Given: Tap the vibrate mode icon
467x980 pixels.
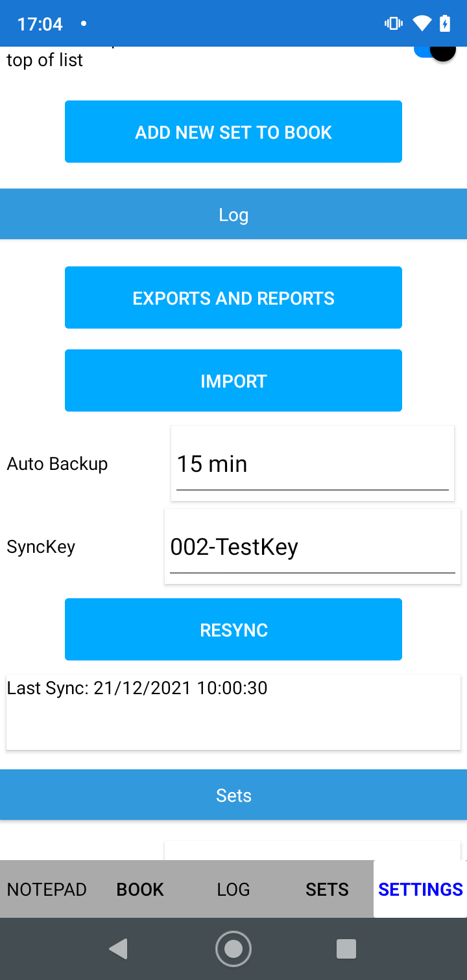Looking at the screenshot, I should (x=393, y=23).
